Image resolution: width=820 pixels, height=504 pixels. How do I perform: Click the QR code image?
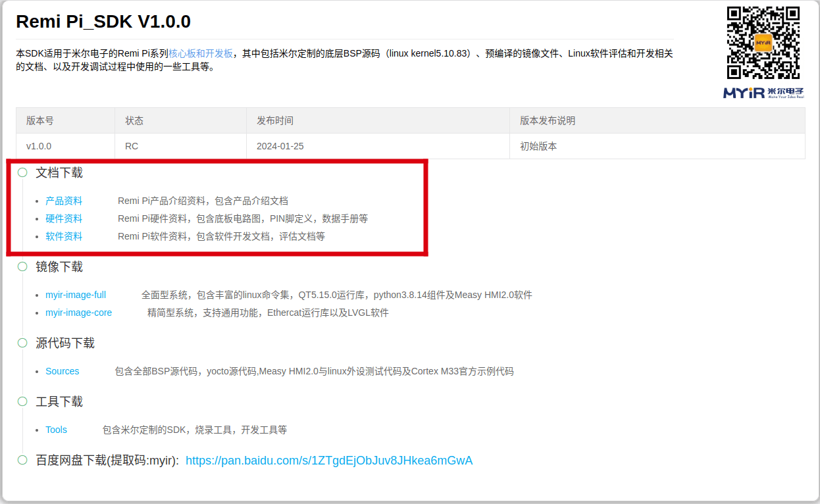pos(763,43)
